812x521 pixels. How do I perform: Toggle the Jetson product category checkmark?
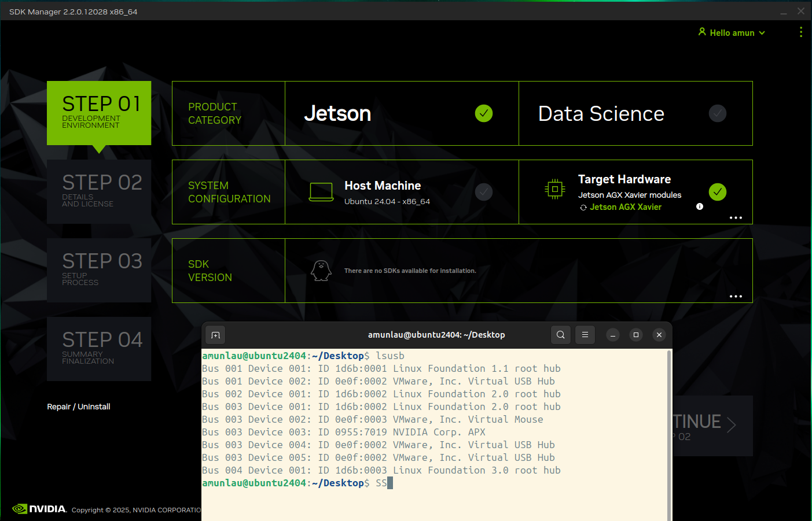tap(484, 113)
